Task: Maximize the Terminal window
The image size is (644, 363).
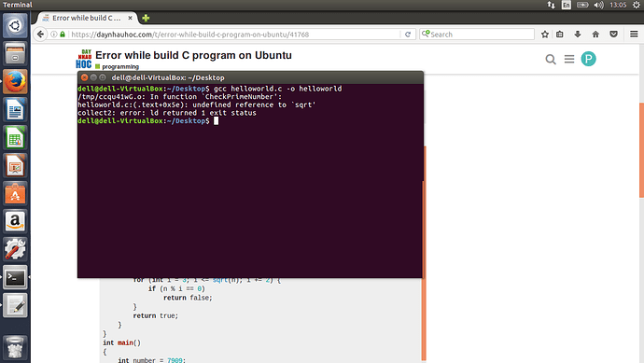Action: pyautogui.click(x=103, y=77)
